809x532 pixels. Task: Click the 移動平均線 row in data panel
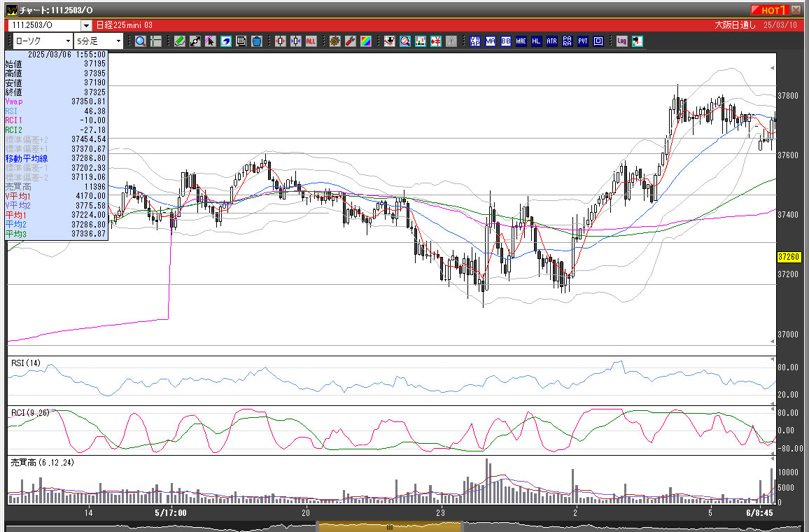click(x=56, y=158)
